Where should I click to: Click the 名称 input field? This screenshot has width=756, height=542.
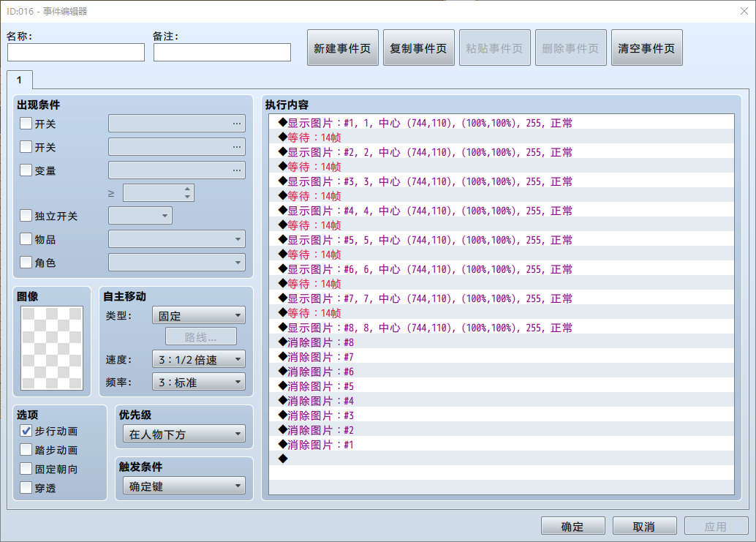[x=76, y=52]
